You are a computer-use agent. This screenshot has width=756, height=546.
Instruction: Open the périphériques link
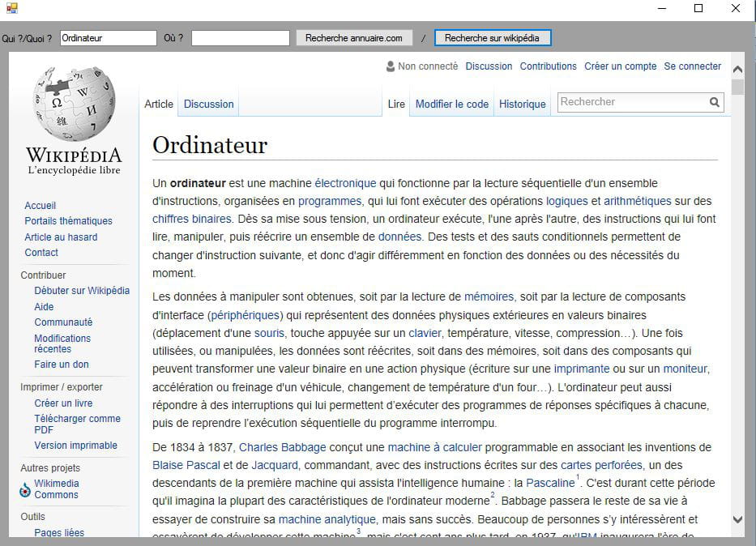(246, 315)
